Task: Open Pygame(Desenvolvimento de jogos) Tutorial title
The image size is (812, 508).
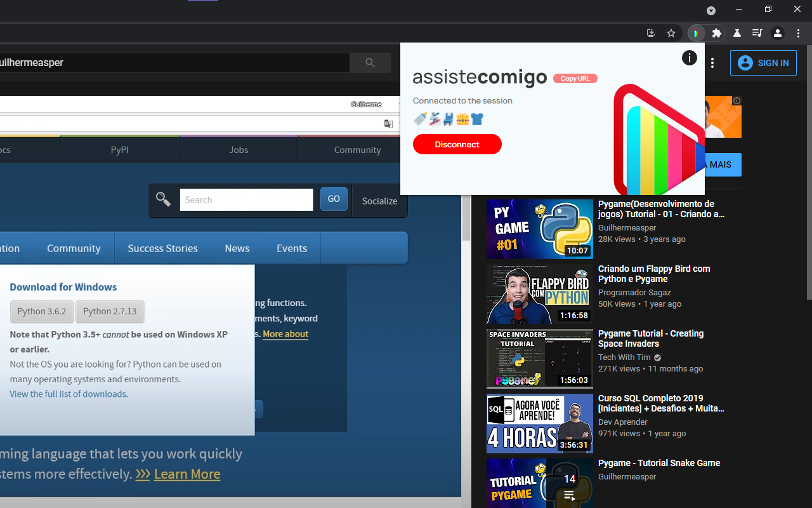Action: (x=661, y=209)
